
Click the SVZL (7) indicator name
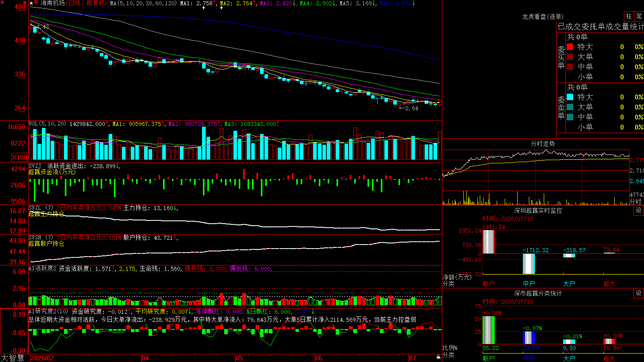41,208
